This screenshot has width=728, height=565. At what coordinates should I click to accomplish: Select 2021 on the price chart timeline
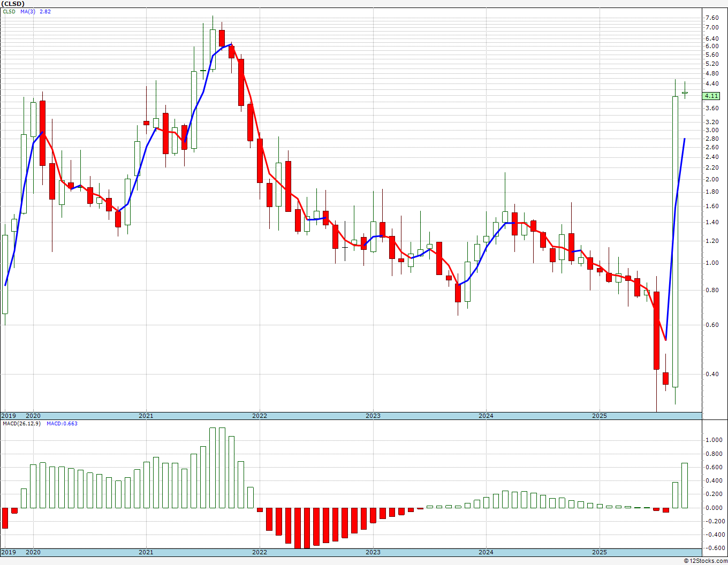click(146, 416)
